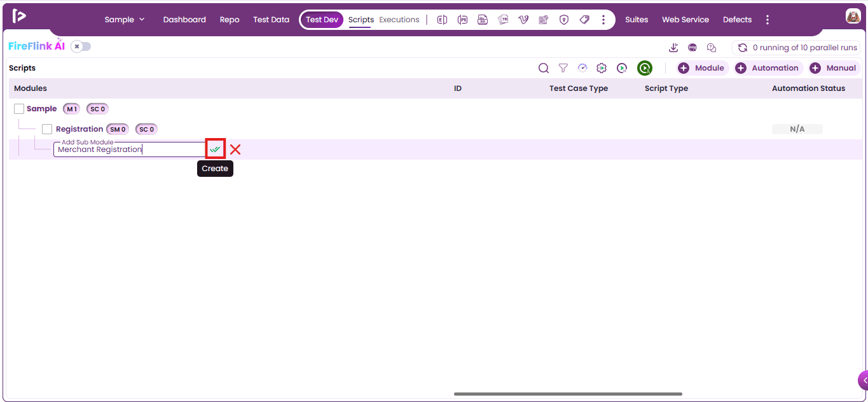Add a new Automation script
The width and height of the screenshot is (868, 402).
point(768,68)
